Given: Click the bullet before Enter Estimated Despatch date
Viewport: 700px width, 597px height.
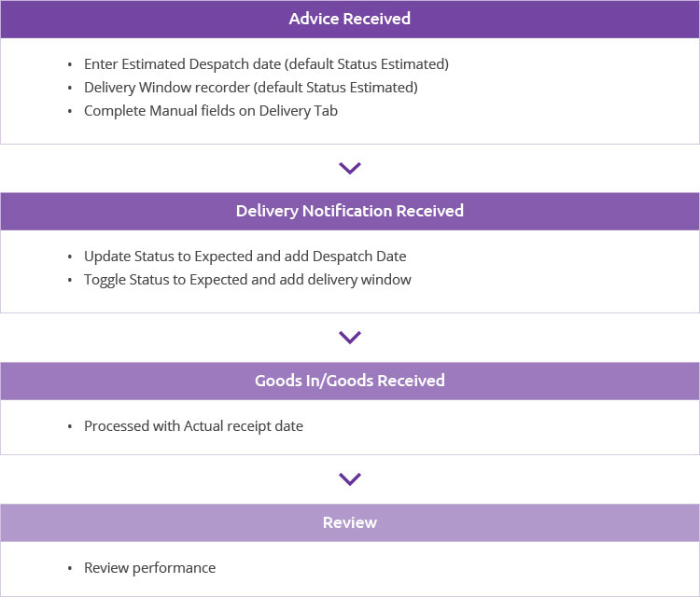Looking at the screenshot, I should pyautogui.click(x=70, y=65).
